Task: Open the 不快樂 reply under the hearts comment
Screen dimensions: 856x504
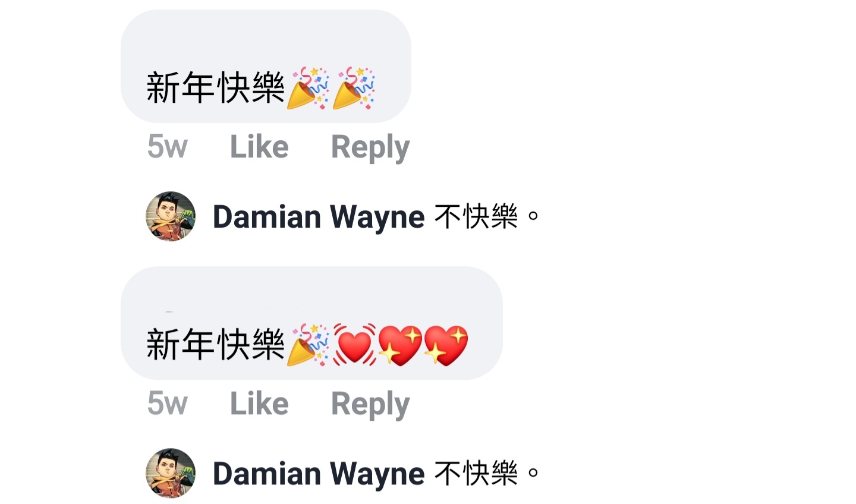Action: click(x=486, y=474)
